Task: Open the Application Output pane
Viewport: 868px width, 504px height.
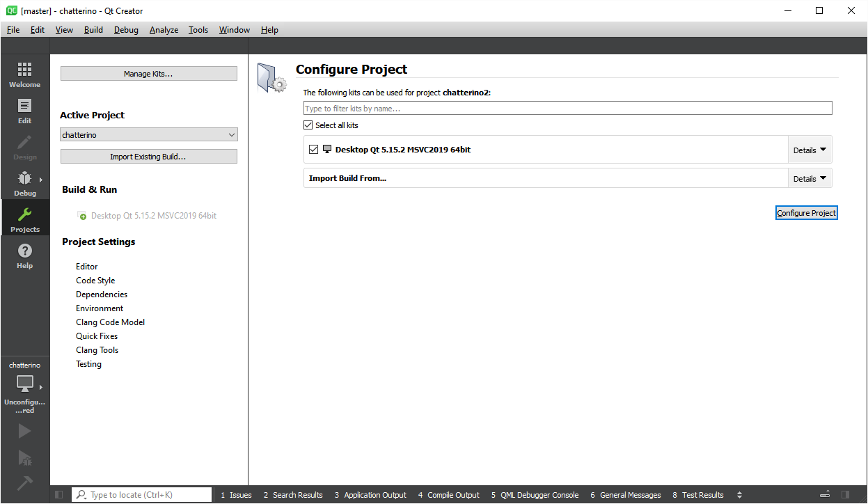Action: pyautogui.click(x=370, y=495)
